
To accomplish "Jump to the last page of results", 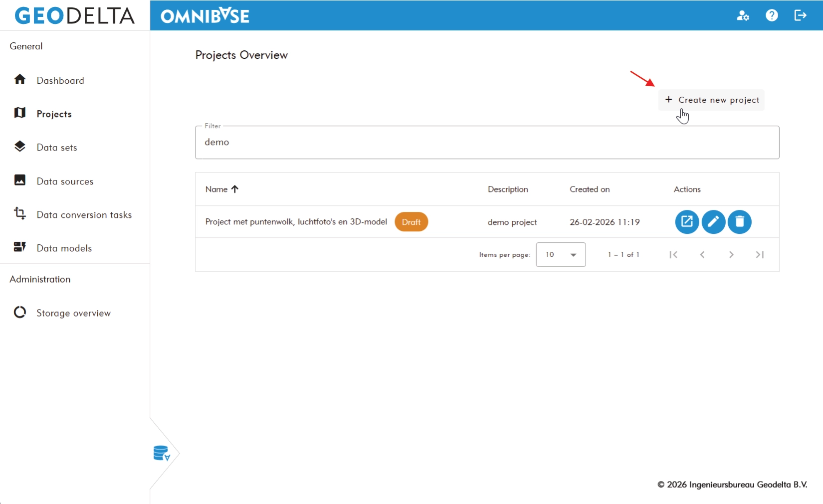I will click(760, 255).
